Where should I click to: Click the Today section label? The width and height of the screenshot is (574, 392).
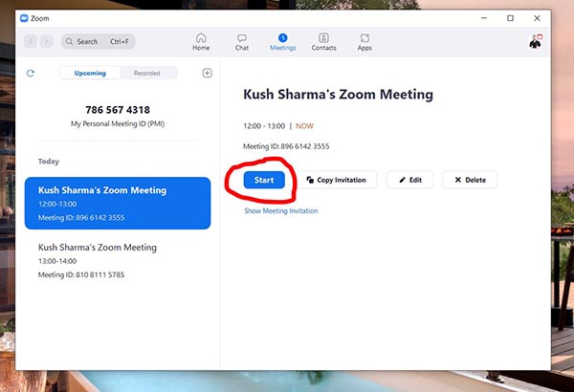(x=49, y=162)
